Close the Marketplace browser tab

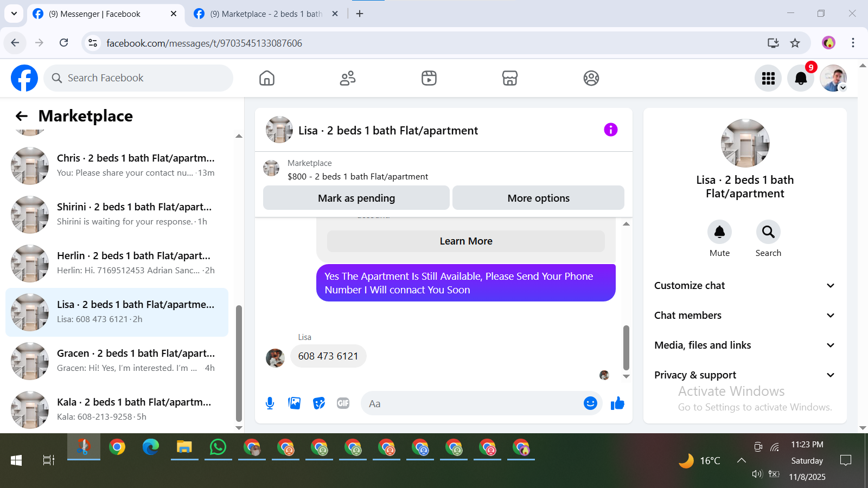pyautogui.click(x=335, y=14)
